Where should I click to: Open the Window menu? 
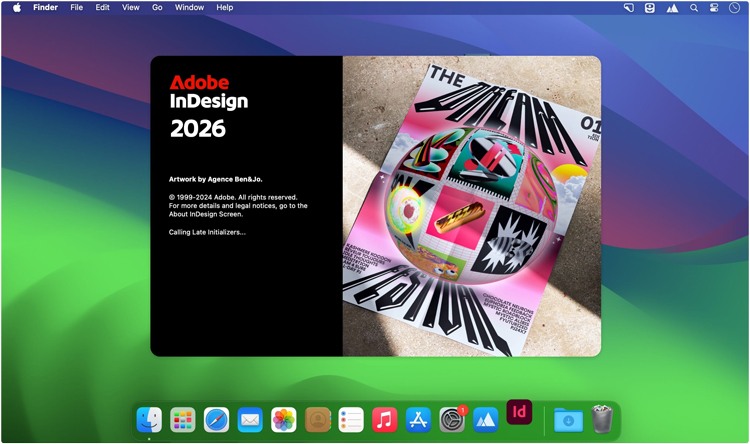pyautogui.click(x=189, y=7)
